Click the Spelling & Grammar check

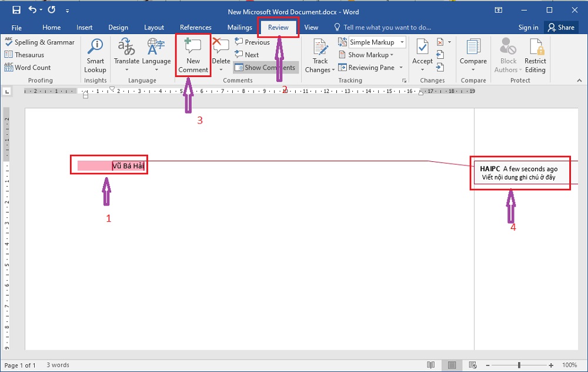39,42
